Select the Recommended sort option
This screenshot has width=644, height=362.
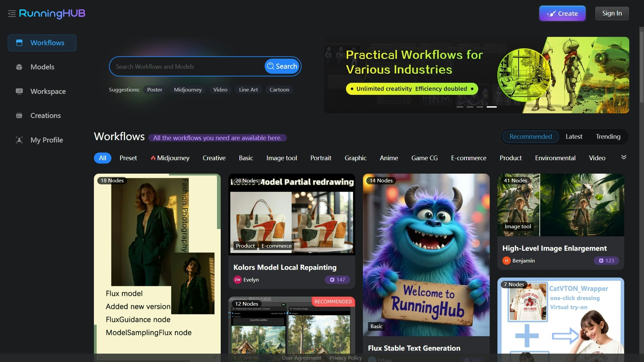click(x=530, y=137)
